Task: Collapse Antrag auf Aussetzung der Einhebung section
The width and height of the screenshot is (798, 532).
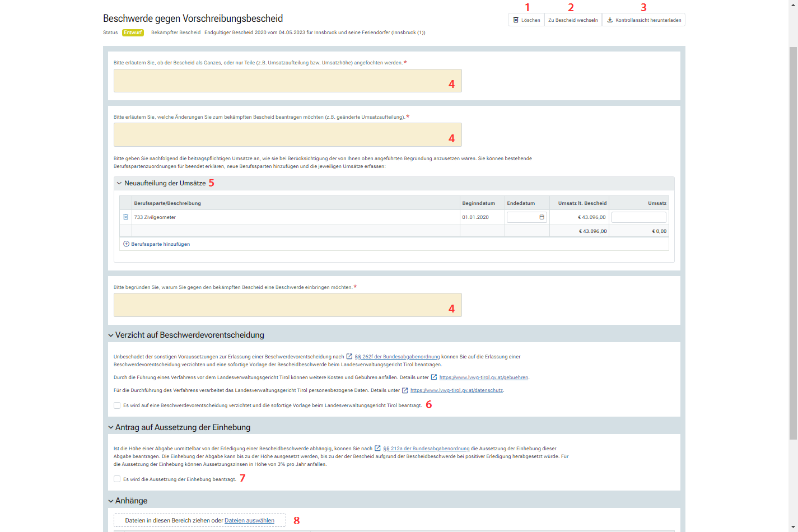Action: pyautogui.click(x=111, y=428)
